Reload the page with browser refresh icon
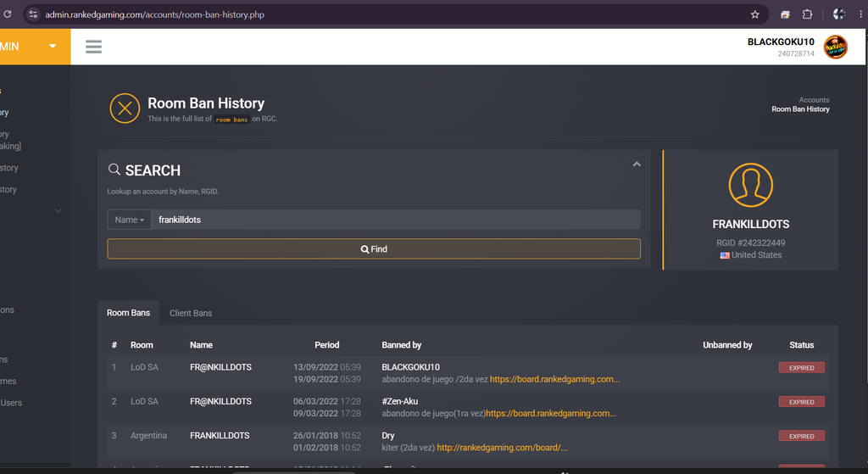This screenshot has height=474, width=868. coord(7,14)
